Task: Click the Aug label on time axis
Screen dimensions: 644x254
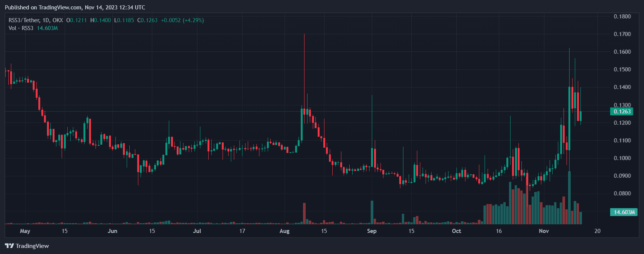Action: pos(285,231)
